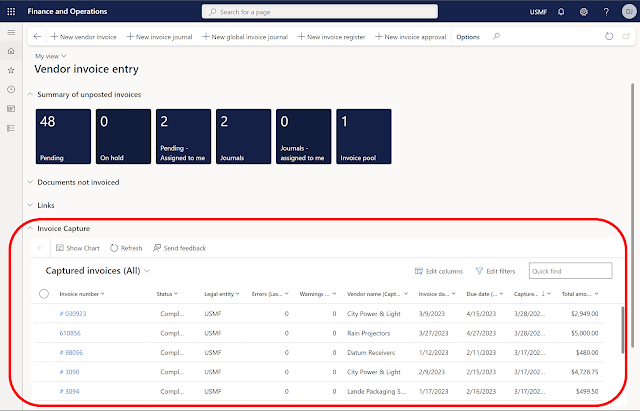This screenshot has height=411, width=640.
Task: Open the Invoice pool tile
Action: tap(364, 136)
